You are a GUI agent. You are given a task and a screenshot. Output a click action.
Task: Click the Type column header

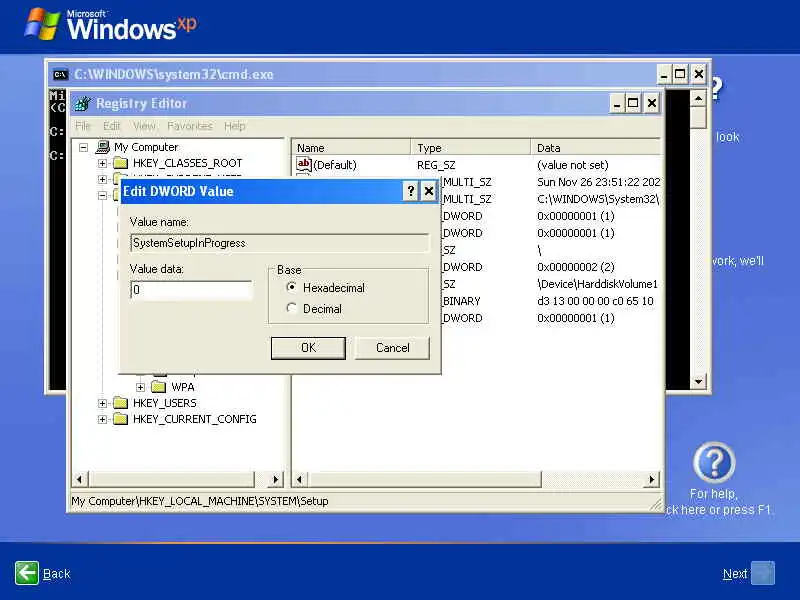pyautogui.click(x=470, y=147)
